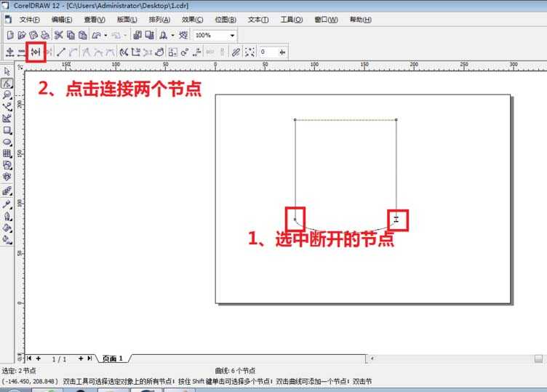Select the Zoom tool in toolbox
Screen dimensions: 547x392
pyautogui.click(x=7, y=95)
